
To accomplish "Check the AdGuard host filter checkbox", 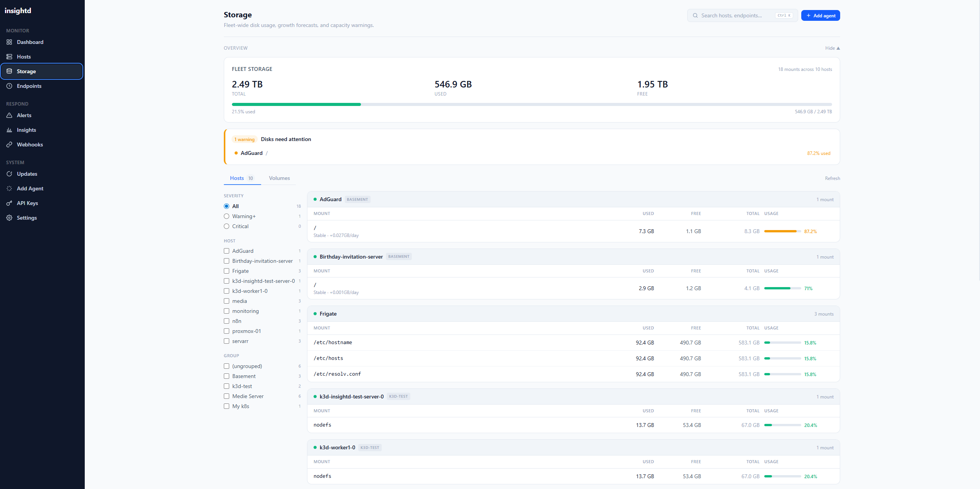I will [x=227, y=251].
